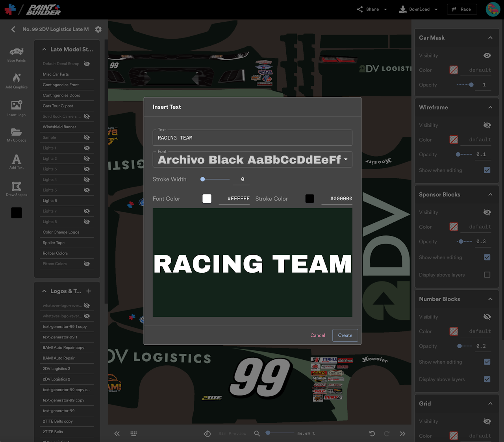Uncheck Wireframe Show when editing
The height and width of the screenshot is (442, 504).
tap(487, 170)
